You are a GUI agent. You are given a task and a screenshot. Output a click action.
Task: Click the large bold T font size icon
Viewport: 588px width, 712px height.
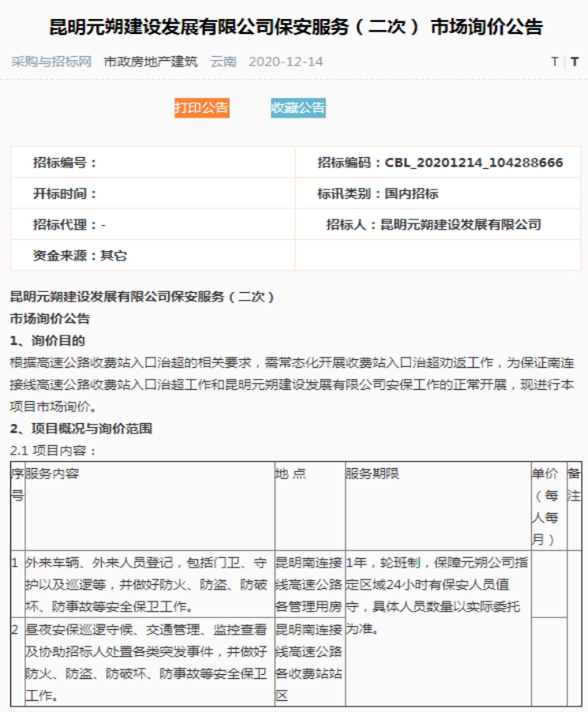(x=575, y=62)
